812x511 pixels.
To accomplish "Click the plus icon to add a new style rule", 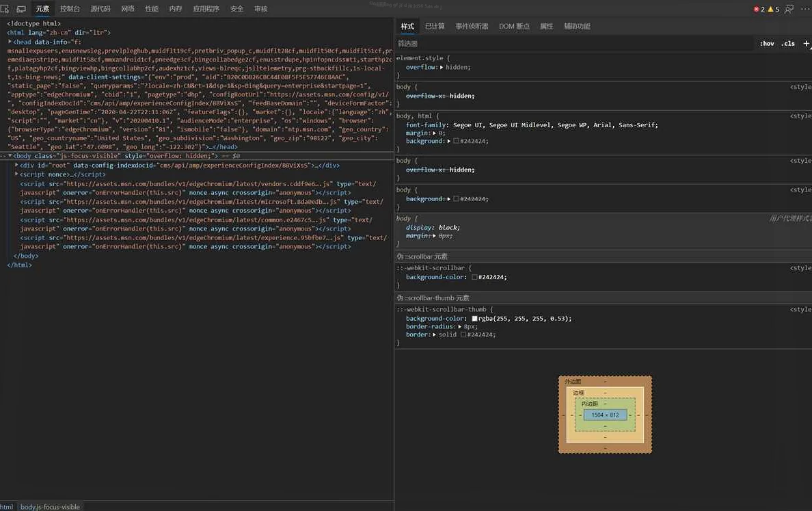I will [x=807, y=43].
